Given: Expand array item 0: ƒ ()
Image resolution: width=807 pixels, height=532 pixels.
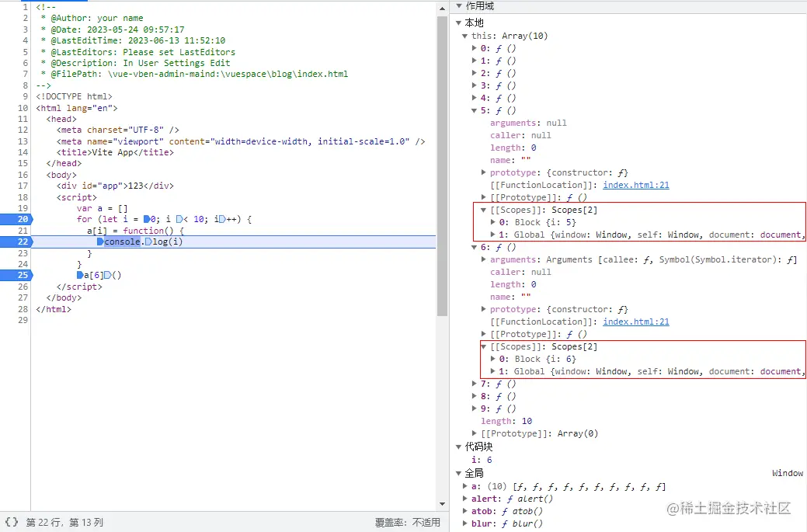Looking at the screenshot, I should (475, 48).
